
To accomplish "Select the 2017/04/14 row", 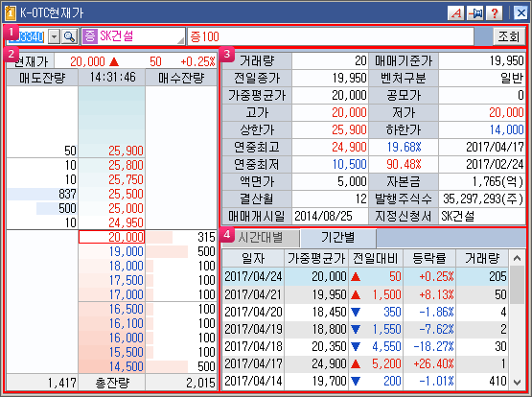I will [365, 381].
